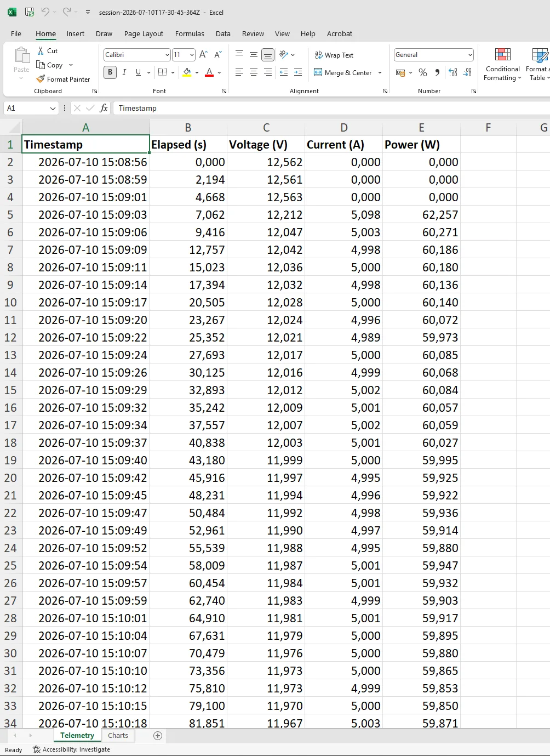Expand the Copy options arrow
This screenshot has height=756, width=550.
71,65
